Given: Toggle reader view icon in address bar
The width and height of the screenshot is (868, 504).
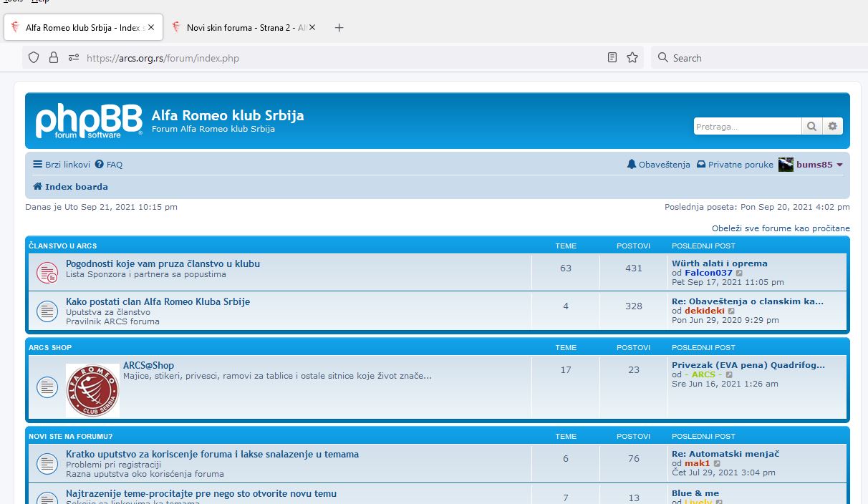Looking at the screenshot, I should pos(612,58).
